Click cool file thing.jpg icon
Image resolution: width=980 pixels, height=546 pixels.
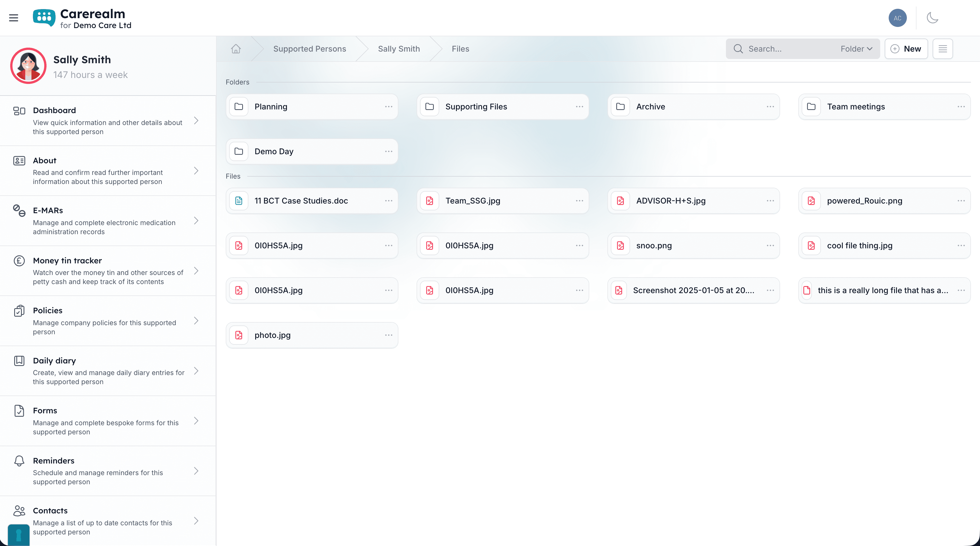point(811,246)
